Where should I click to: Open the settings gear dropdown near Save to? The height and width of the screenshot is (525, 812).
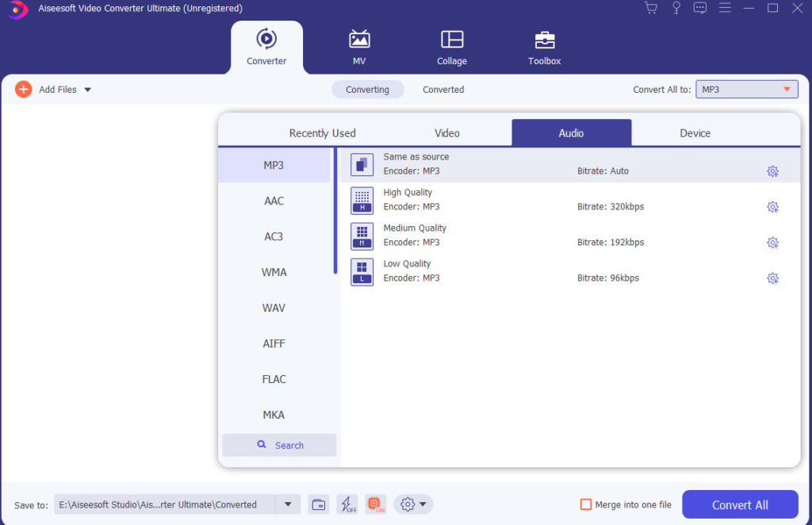click(412, 504)
